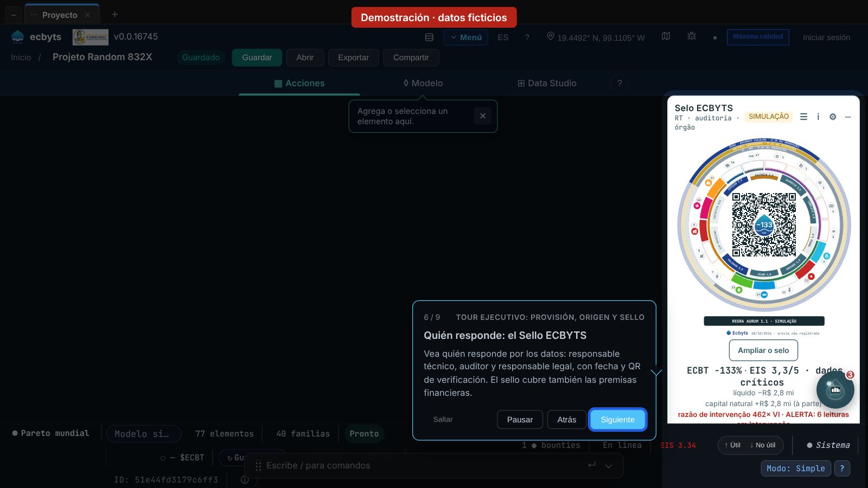Switch language via ES selector

tap(503, 37)
